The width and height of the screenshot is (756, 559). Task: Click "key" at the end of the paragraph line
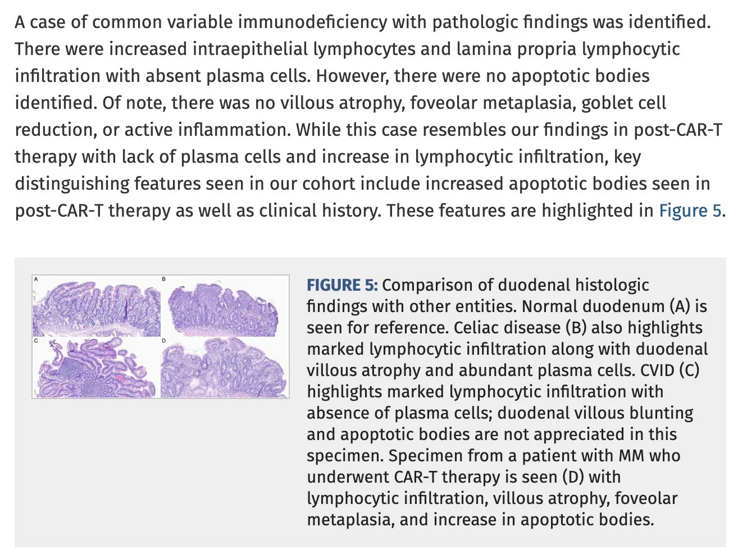(x=627, y=157)
